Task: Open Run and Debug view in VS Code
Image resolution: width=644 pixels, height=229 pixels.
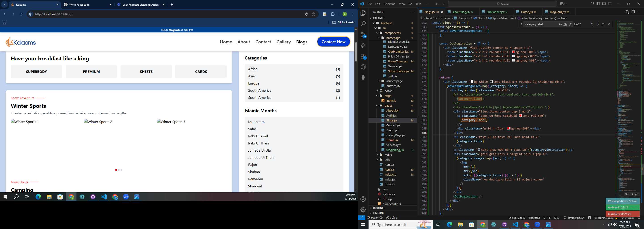Action: click(x=363, y=45)
